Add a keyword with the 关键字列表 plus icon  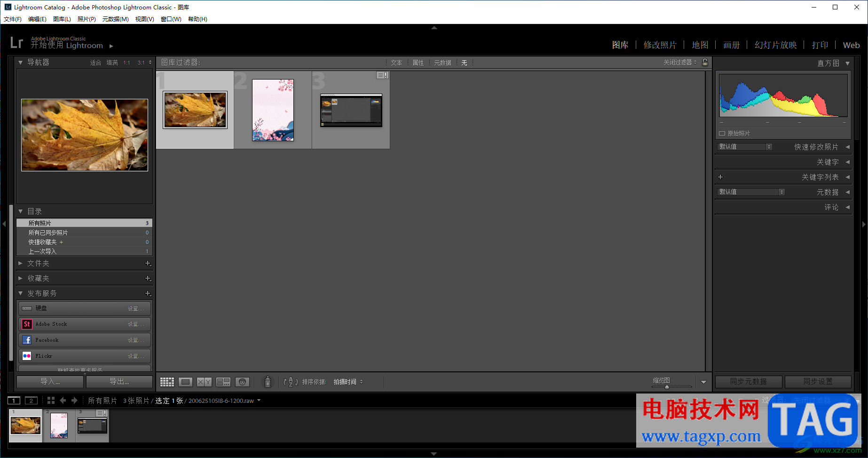[x=720, y=177]
